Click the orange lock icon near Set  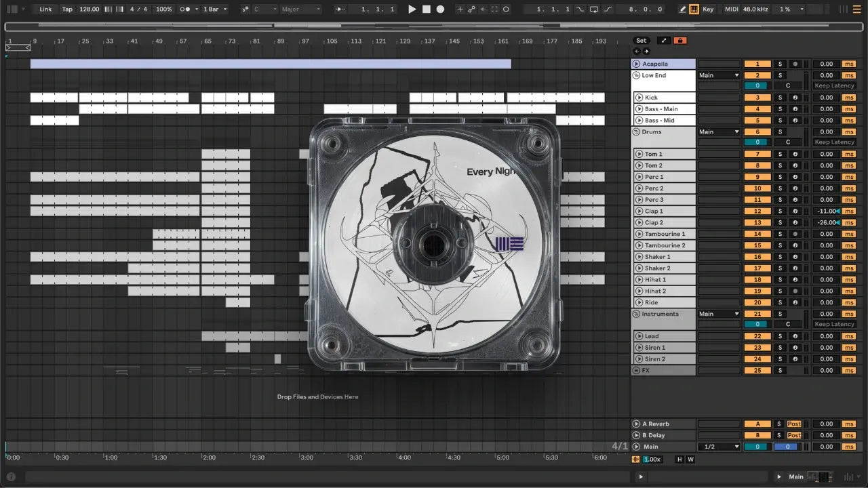[x=679, y=41]
